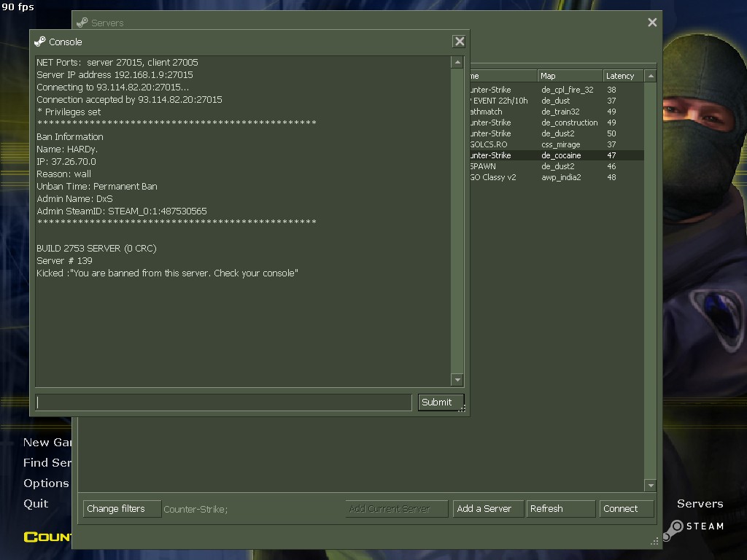Image resolution: width=747 pixels, height=560 pixels.
Task: Click the 'Counter-Strike;' filter status text
Action: (x=196, y=509)
